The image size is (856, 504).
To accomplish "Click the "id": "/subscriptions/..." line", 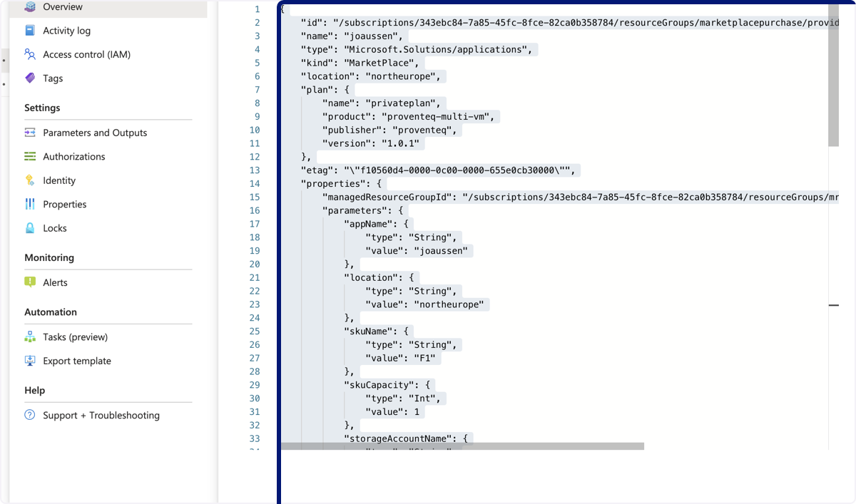I will click(569, 22).
